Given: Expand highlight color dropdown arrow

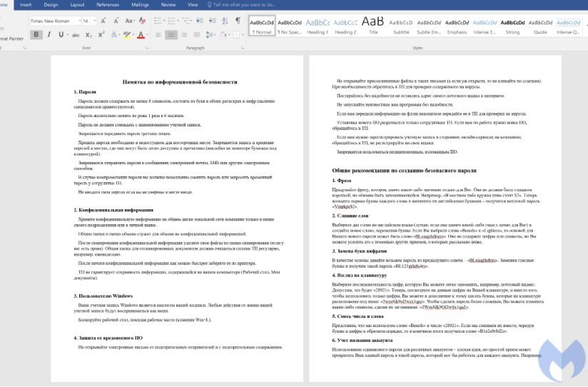Looking at the screenshot, I should [x=133, y=35].
